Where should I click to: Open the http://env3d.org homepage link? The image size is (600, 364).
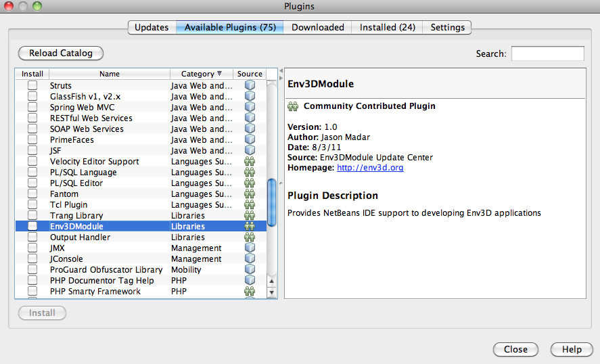point(370,168)
